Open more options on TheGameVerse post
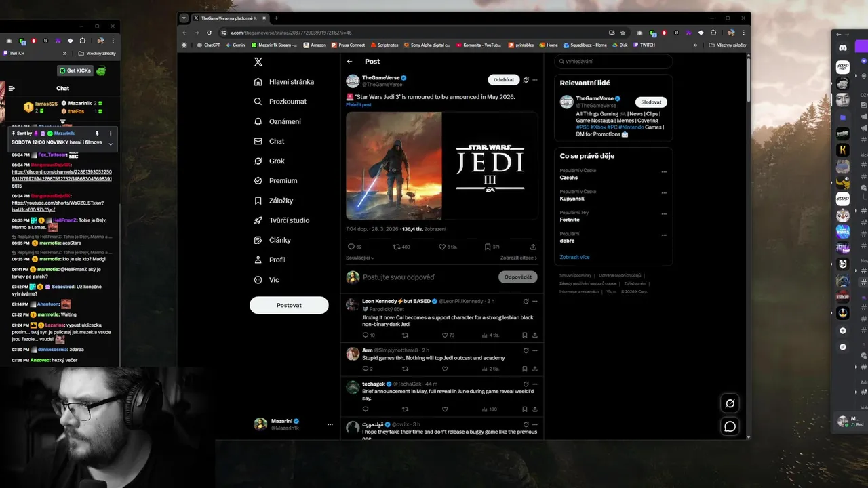Image resolution: width=868 pixels, height=488 pixels. click(x=535, y=80)
